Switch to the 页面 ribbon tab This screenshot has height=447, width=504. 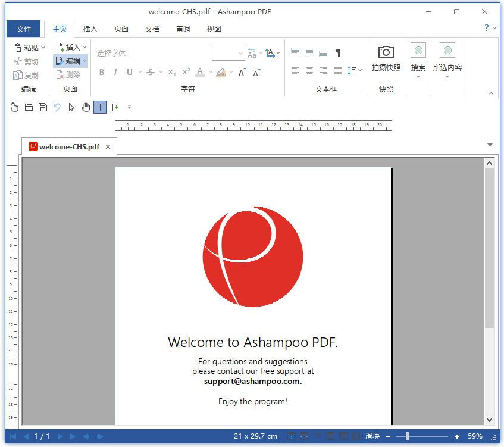(x=121, y=29)
